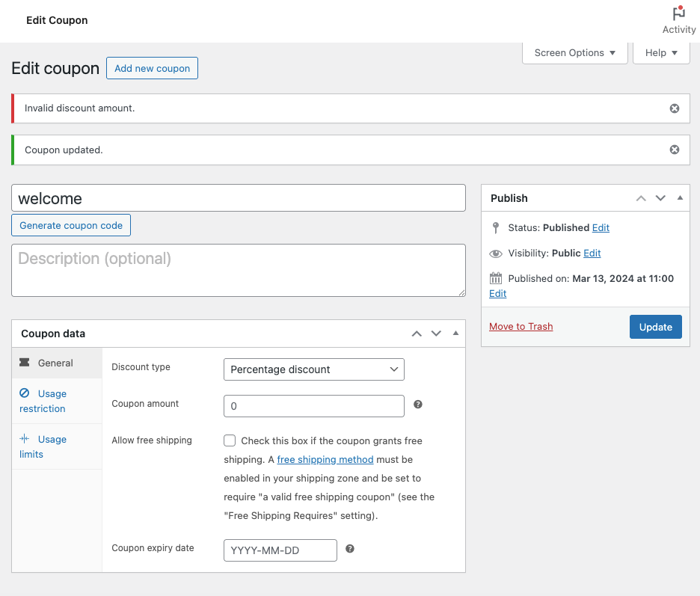Move Publish panel down
Screen dimensions: 700x596
point(660,198)
